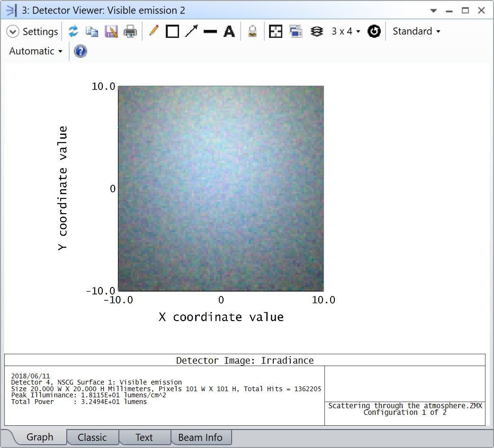Select the rectangle annotation tool
Screen dimensions: 494x448
pos(172,31)
